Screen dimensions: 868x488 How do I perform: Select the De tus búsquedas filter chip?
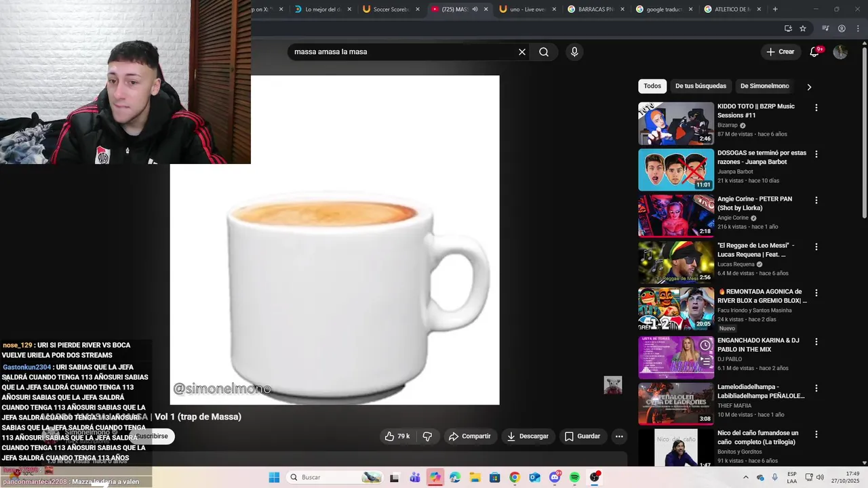pyautogui.click(x=701, y=86)
